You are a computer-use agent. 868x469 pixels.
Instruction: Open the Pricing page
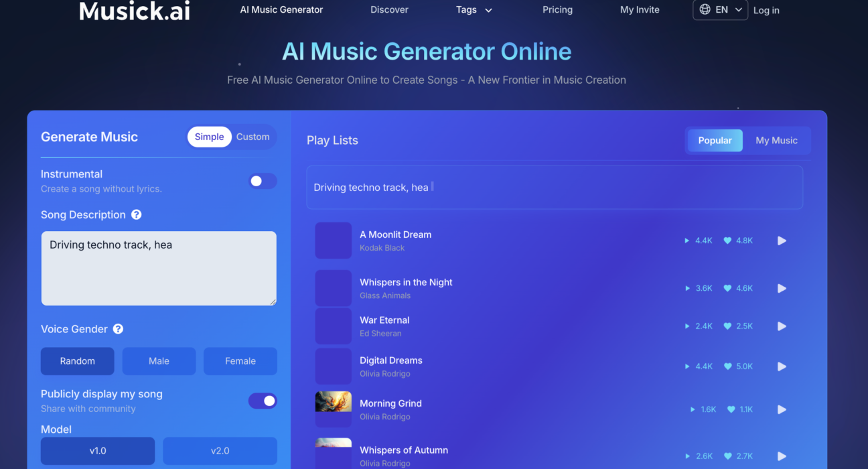pyautogui.click(x=557, y=10)
